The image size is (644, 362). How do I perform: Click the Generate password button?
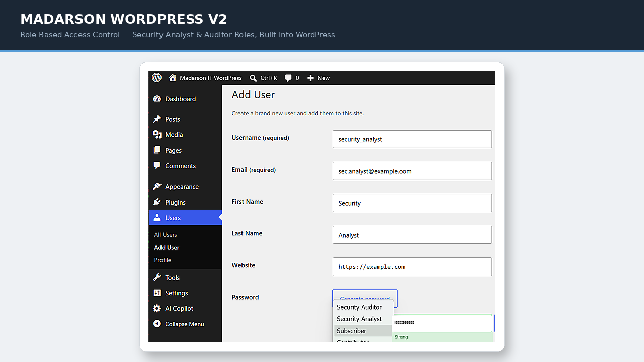tap(365, 299)
